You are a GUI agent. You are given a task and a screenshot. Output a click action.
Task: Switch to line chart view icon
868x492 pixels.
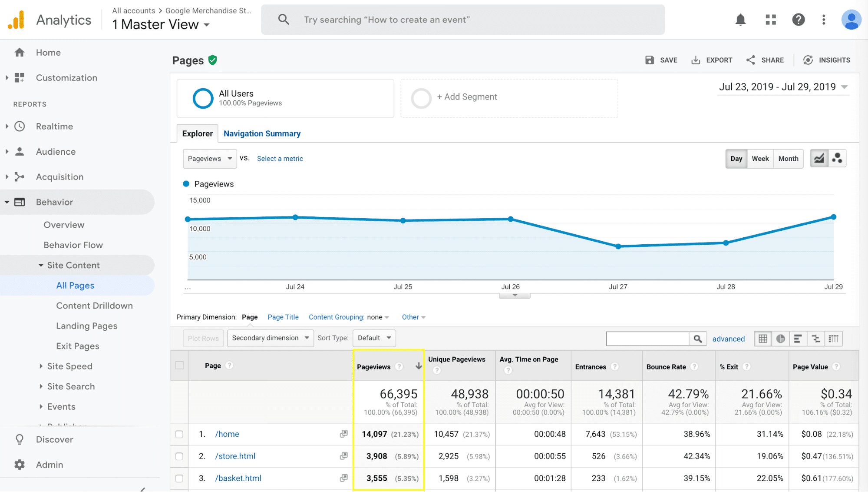(x=819, y=159)
